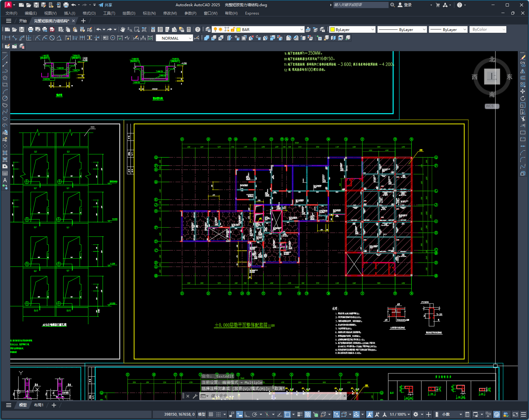Viewport: 529px width, 420px height.
Task: Open the annotation scale 1:1 / 100% dropdown
Action: (400, 414)
